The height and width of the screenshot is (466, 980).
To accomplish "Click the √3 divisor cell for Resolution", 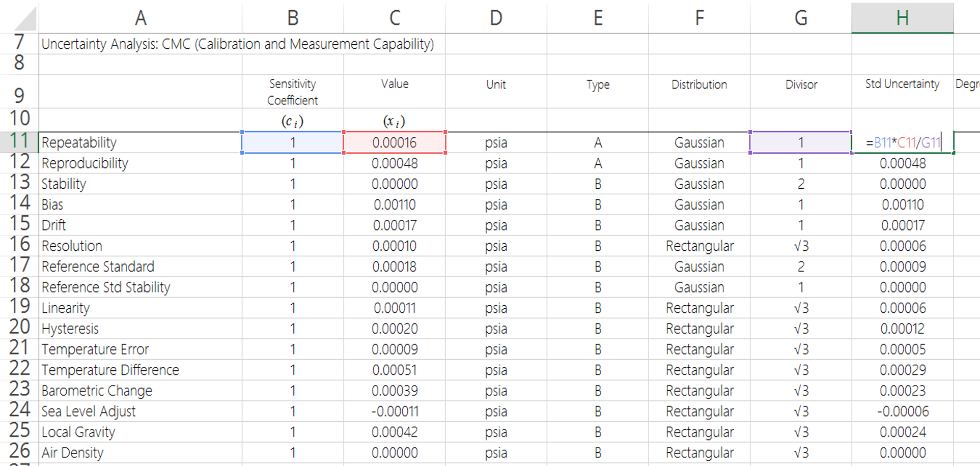I will [x=801, y=246].
